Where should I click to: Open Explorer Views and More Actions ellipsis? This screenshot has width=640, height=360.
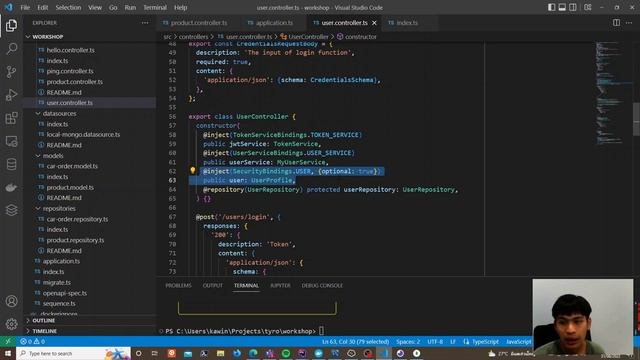tap(145, 23)
